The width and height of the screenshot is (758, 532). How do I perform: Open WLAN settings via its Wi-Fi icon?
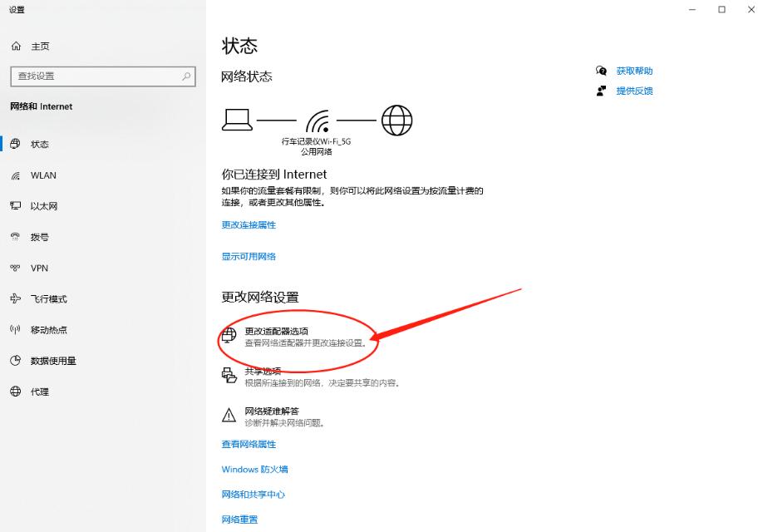click(15, 175)
